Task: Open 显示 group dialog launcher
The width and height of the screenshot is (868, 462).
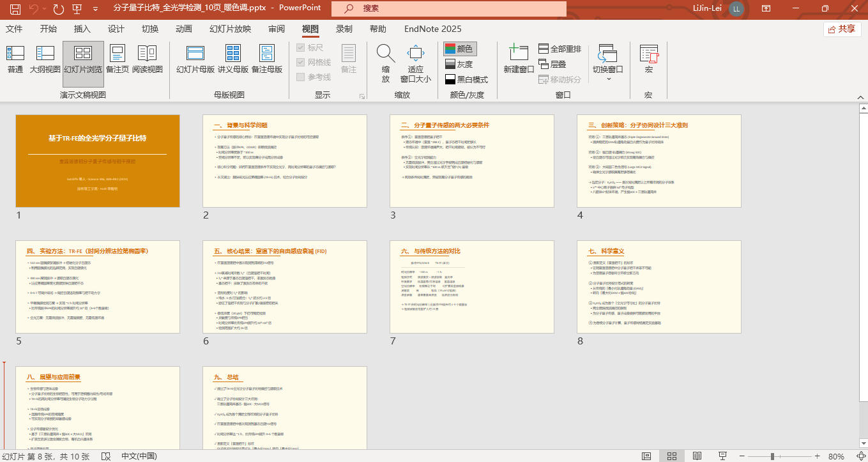Action: 362,96
